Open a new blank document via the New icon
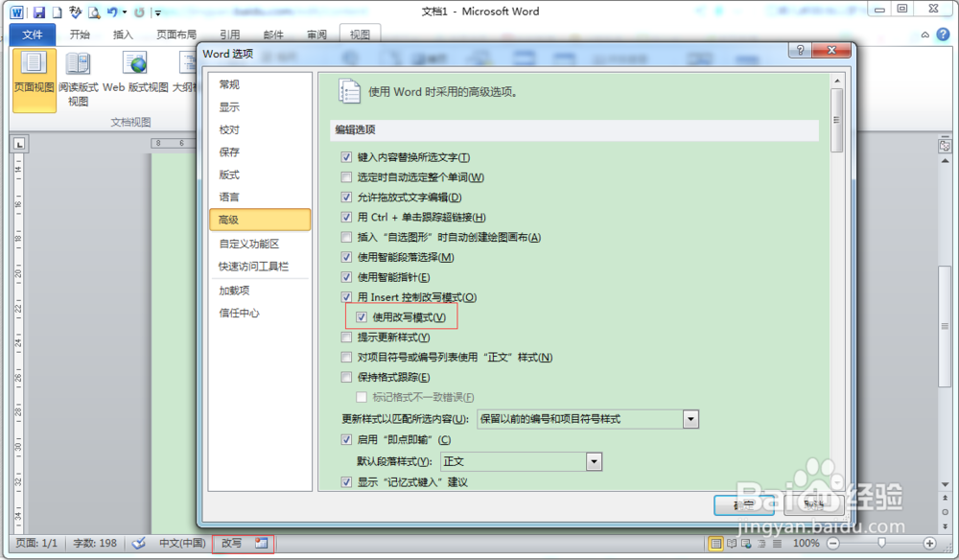The width and height of the screenshot is (959, 560). pyautogui.click(x=56, y=12)
